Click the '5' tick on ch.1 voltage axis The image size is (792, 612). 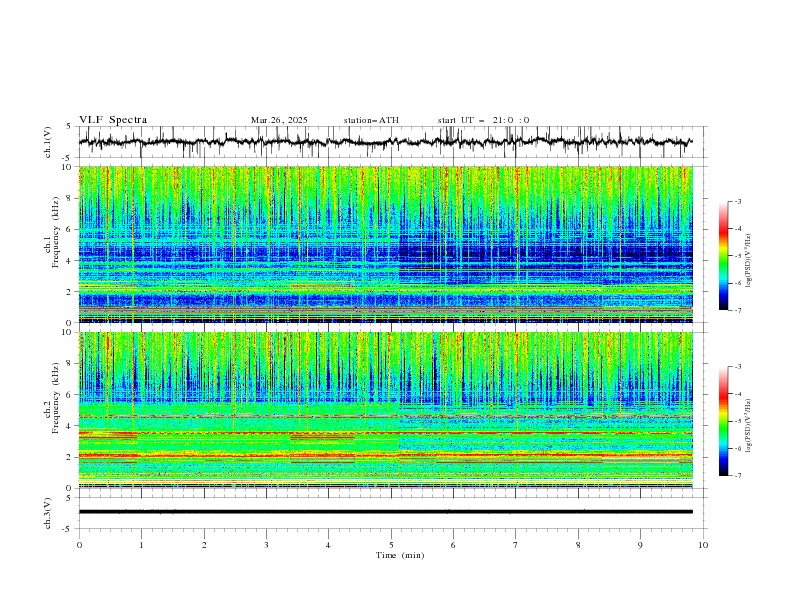pyautogui.click(x=71, y=127)
